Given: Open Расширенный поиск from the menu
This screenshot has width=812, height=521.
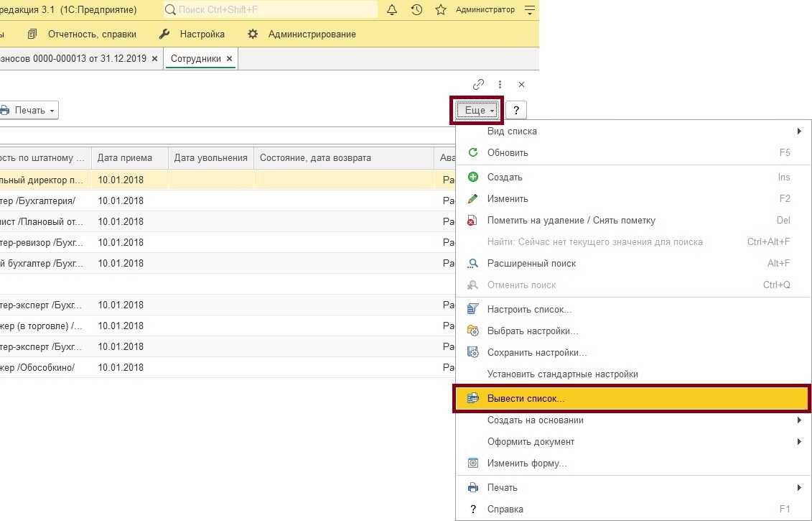Looking at the screenshot, I should pos(531,263).
